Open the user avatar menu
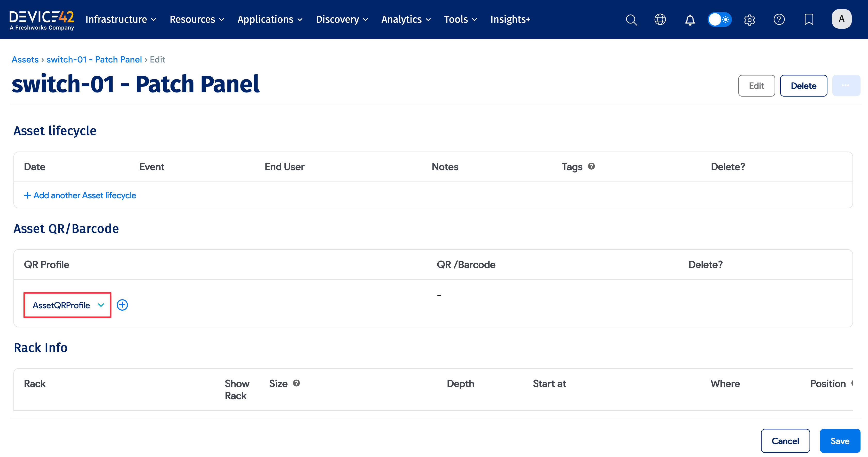868x457 pixels. (841, 19)
